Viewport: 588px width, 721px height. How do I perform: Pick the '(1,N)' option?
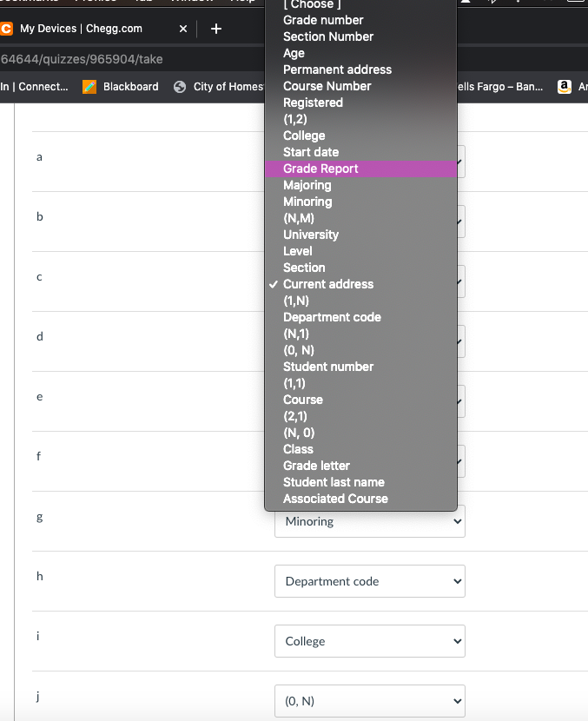[361, 301]
